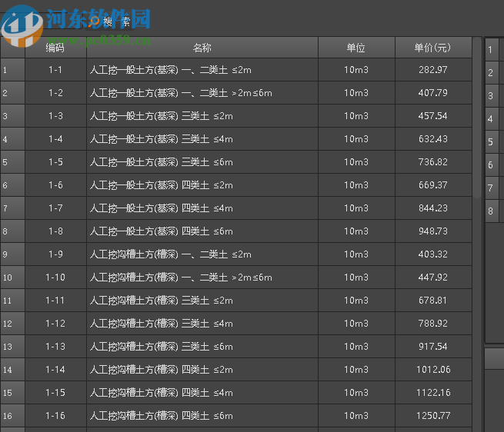
Task: Click price value 917.54
Action: click(433, 347)
